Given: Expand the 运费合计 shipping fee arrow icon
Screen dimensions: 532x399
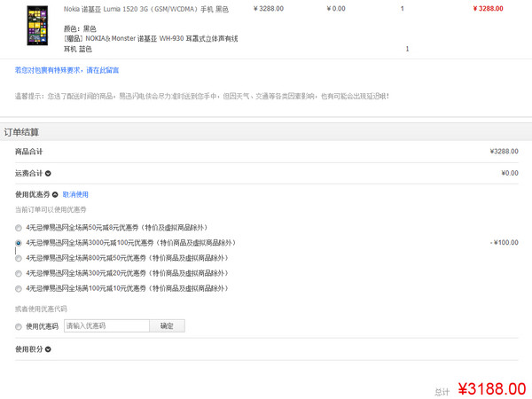Looking at the screenshot, I should click(48, 174).
